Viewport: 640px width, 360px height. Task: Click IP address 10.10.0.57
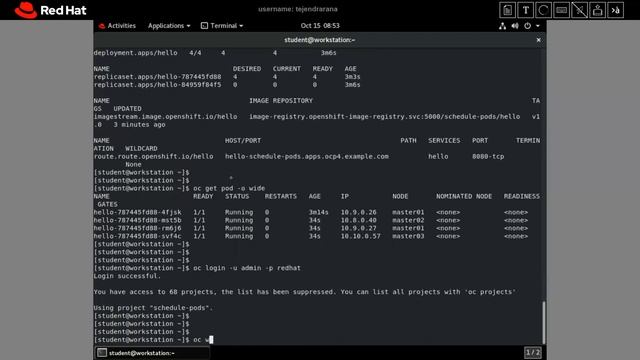[360, 236]
